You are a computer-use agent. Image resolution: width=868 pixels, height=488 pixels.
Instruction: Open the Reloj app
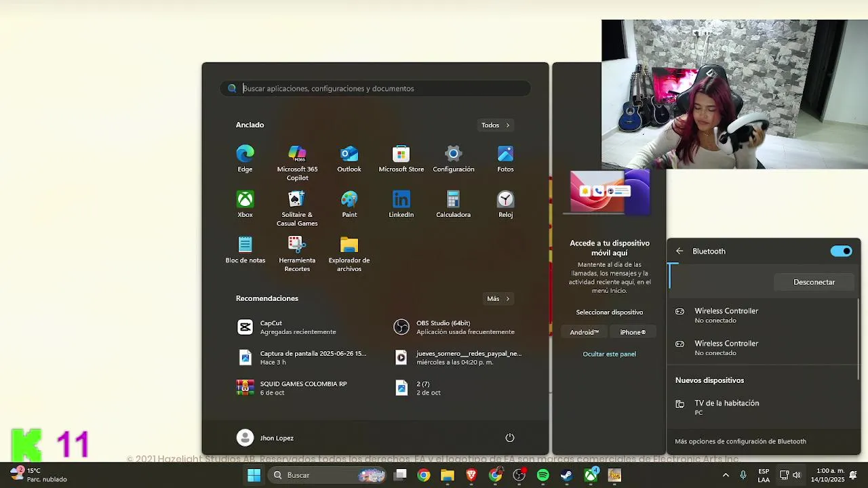coord(505,205)
